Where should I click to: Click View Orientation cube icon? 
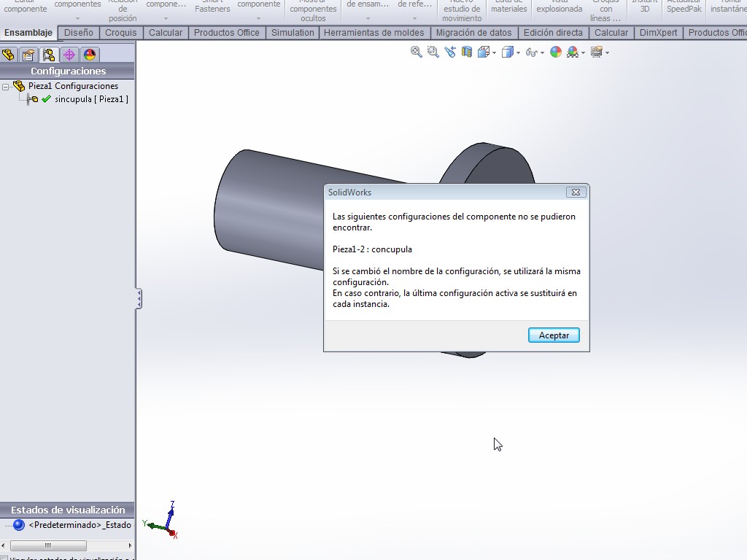pos(484,52)
